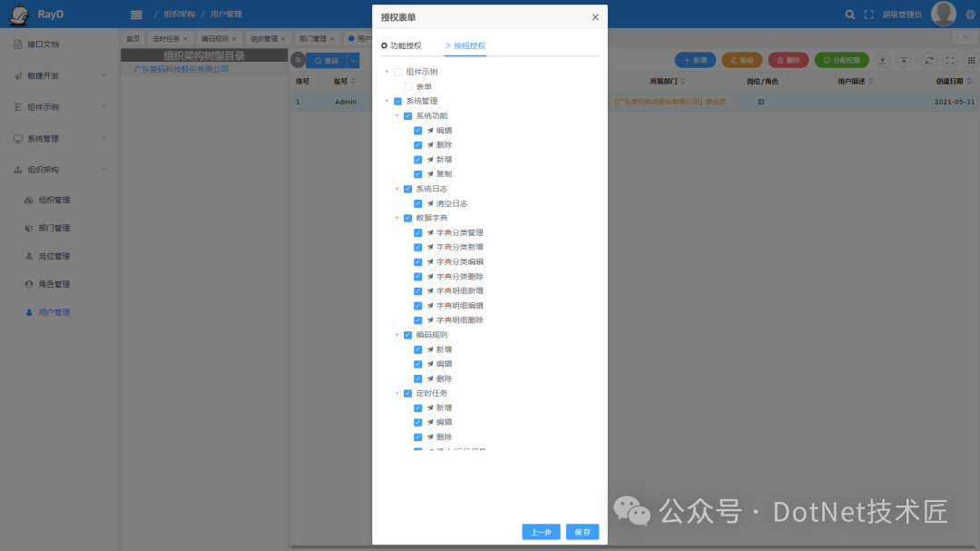
Task: Click the table fullscreen icon in the toolbar
Action: (x=950, y=60)
